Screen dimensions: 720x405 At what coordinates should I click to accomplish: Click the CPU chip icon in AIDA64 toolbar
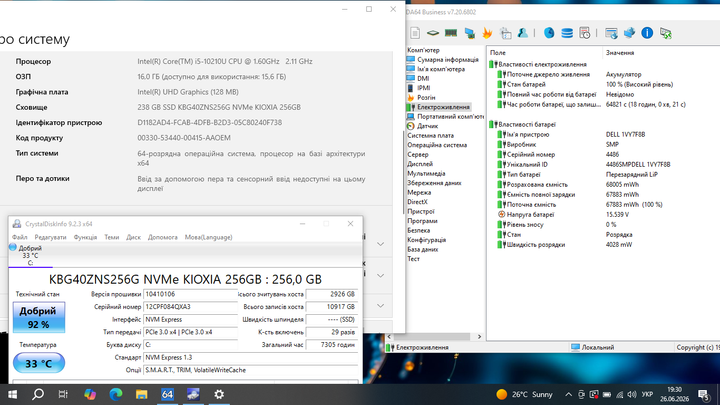[x=433, y=33]
